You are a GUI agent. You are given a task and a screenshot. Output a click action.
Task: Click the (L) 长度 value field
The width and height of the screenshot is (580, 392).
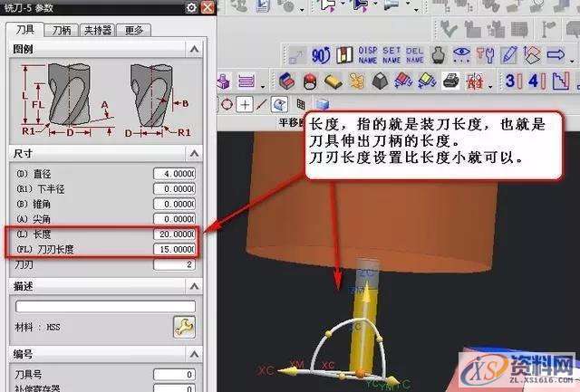click(175, 234)
